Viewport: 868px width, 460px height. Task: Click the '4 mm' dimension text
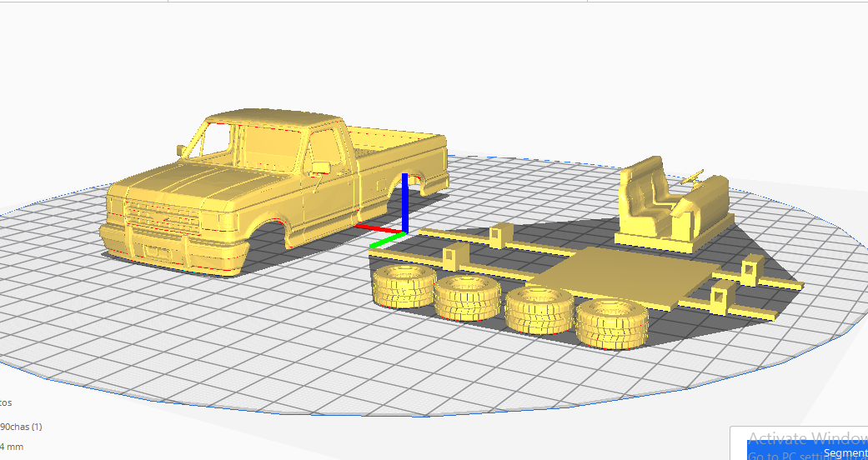[12, 447]
